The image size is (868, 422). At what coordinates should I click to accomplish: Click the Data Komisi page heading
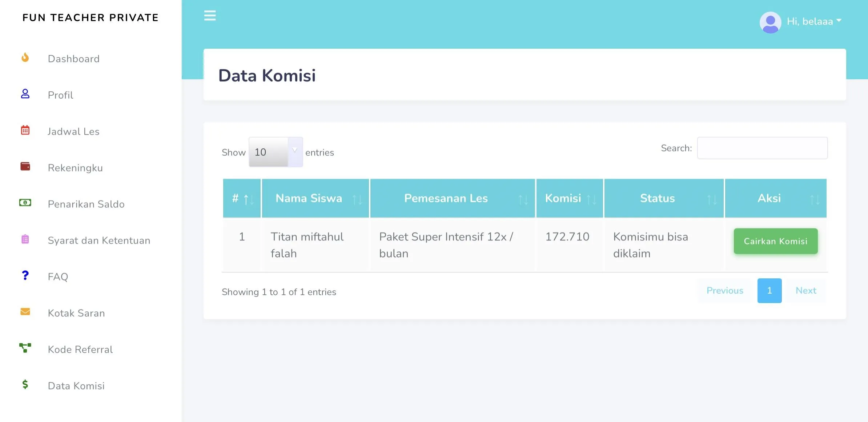pos(267,75)
